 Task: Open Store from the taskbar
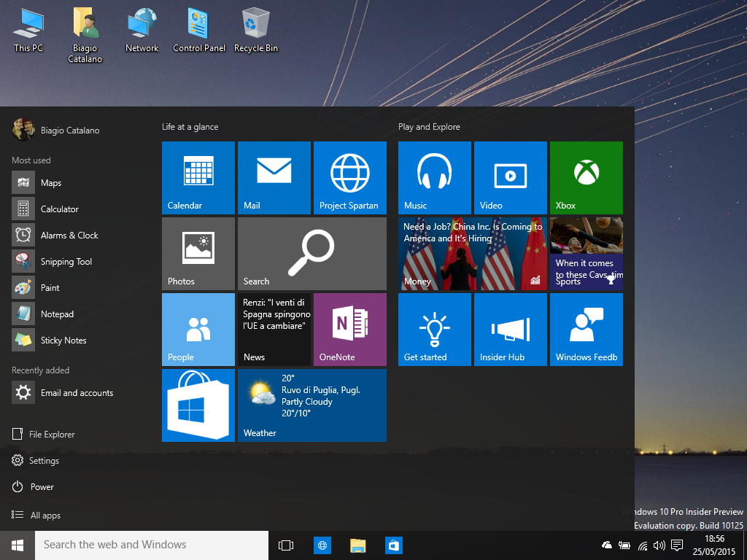coord(393,545)
